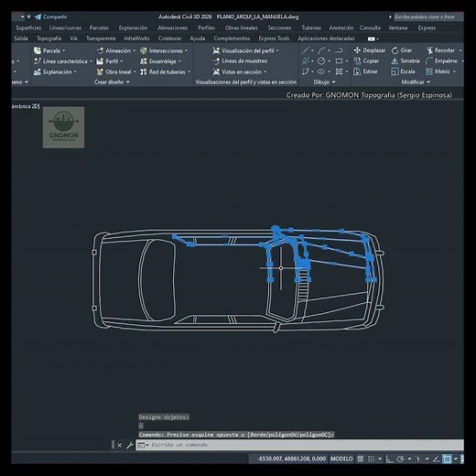The image size is (476, 476).
Task: Open the Tuberías menu
Action: [x=311, y=27]
